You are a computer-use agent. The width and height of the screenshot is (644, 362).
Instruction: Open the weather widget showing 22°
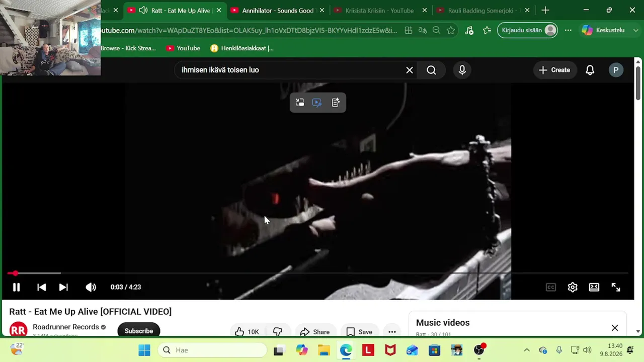click(x=17, y=349)
